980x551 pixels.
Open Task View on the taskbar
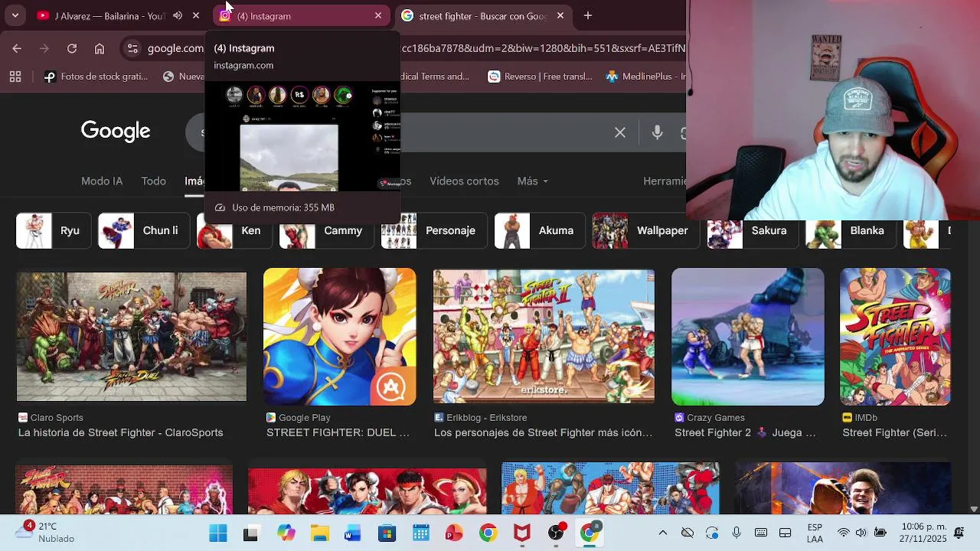[250, 533]
